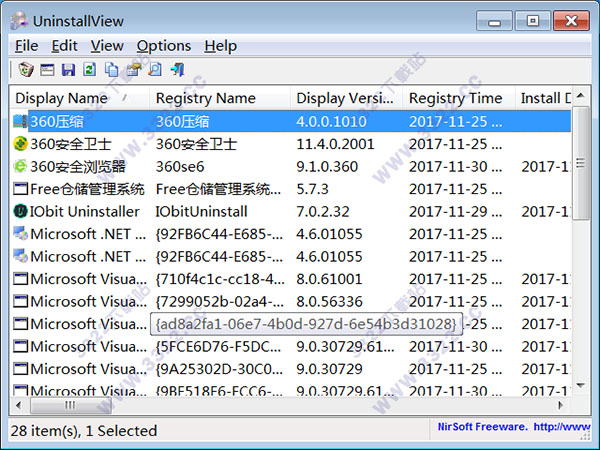This screenshot has width=600, height=450.
Task: Click the 360安全卫士 row icon
Action: tap(20, 144)
